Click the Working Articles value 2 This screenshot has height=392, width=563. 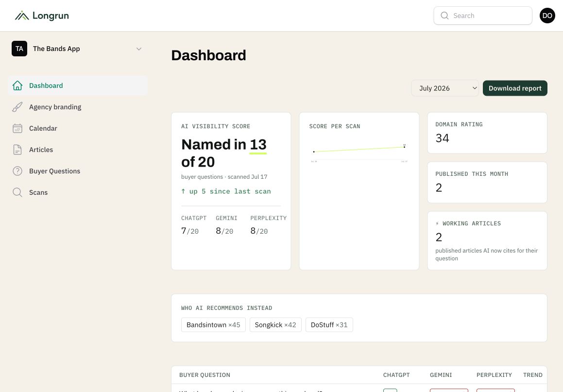(439, 237)
